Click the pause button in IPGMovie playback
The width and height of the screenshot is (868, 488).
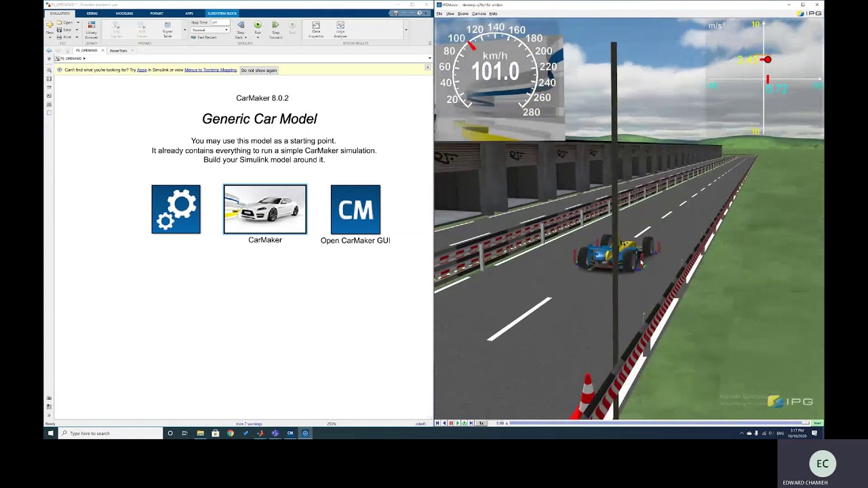pyautogui.click(x=451, y=423)
